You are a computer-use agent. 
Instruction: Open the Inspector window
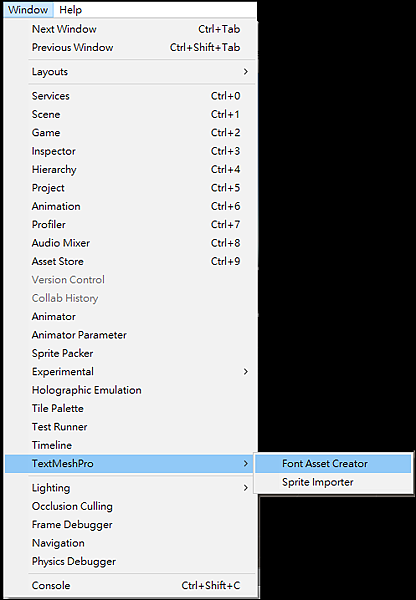(x=130, y=151)
